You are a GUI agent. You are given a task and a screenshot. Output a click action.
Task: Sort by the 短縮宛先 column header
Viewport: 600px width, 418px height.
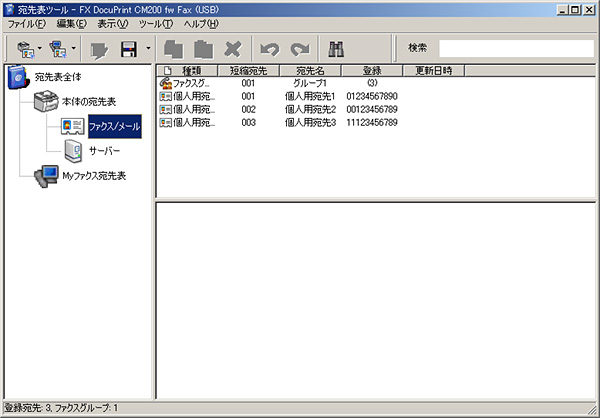[x=248, y=71]
